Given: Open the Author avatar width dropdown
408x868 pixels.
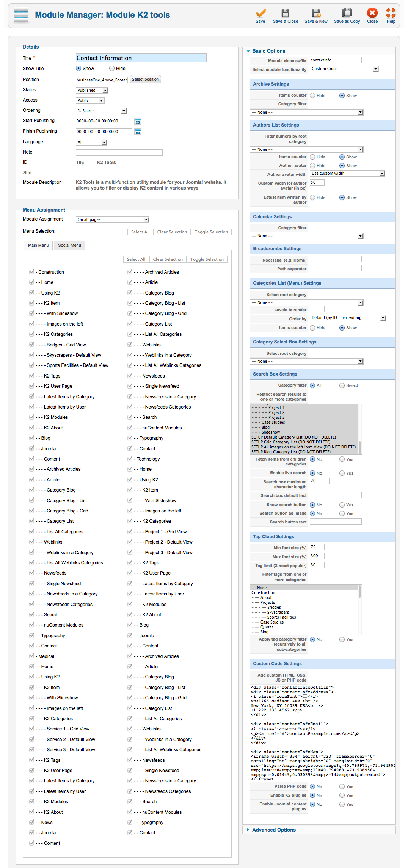Looking at the screenshot, I should click(x=348, y=173).
